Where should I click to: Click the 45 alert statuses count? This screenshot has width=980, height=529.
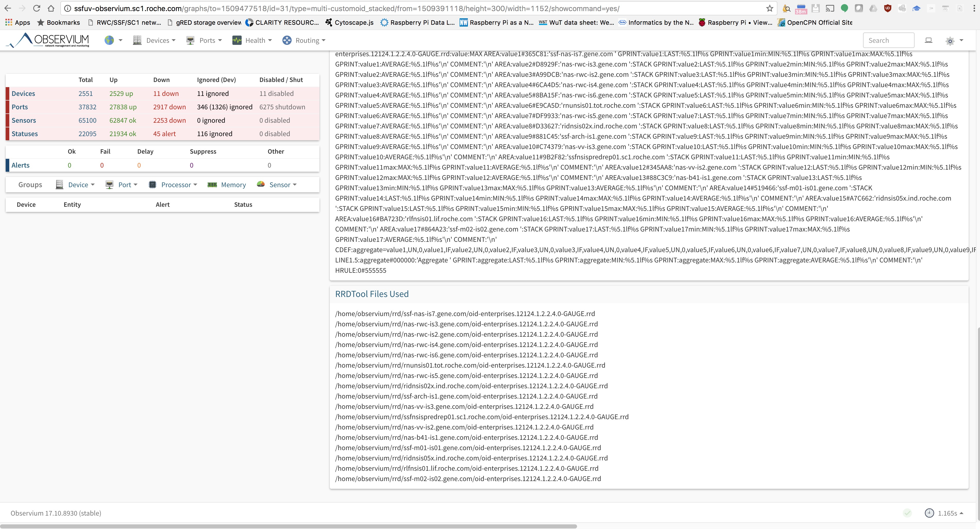(164, 134)
